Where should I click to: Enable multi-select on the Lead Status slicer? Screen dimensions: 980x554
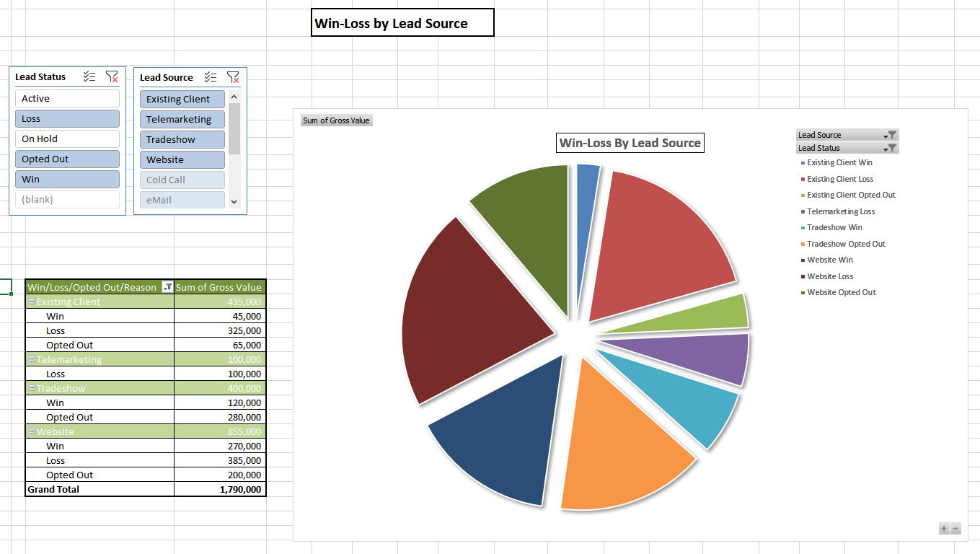(89, 76)
